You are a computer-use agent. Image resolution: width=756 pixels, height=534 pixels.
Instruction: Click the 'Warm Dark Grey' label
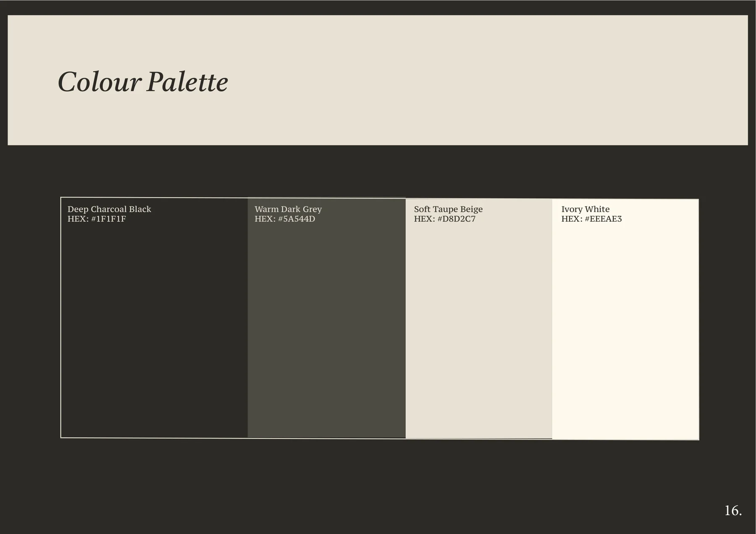point(288,209)
